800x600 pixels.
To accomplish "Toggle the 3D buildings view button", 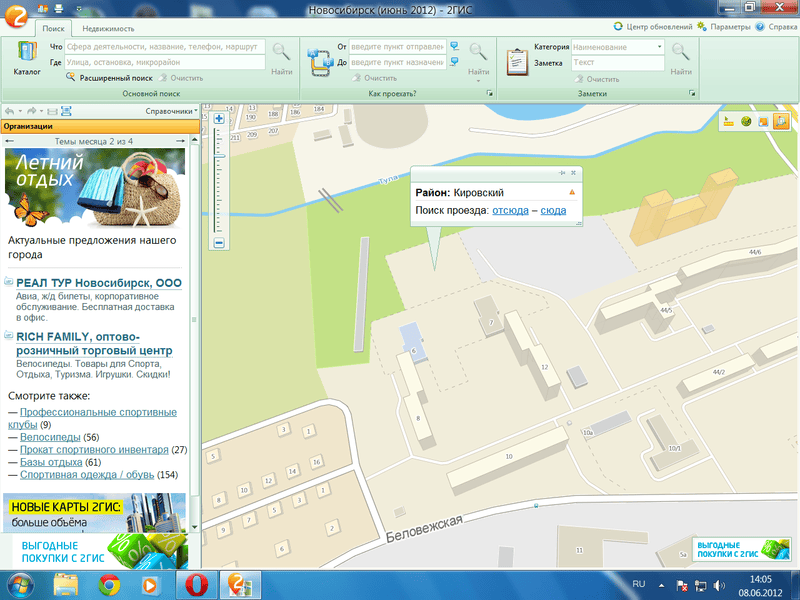I will [781, 121].
